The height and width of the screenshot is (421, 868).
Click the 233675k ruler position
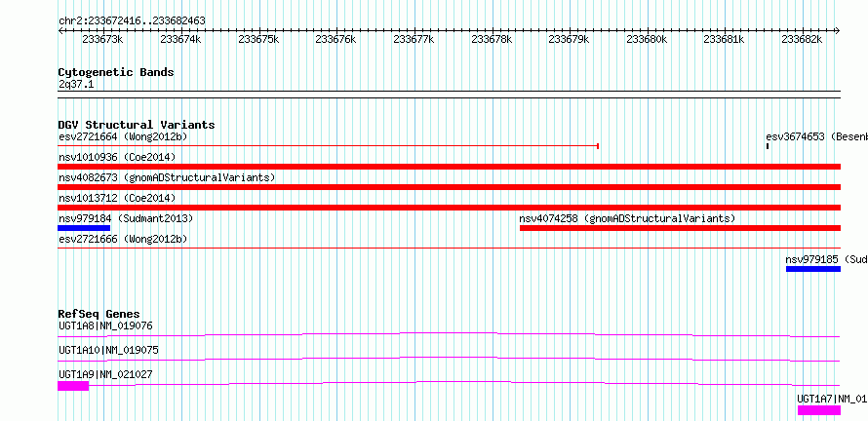(258, 40)
